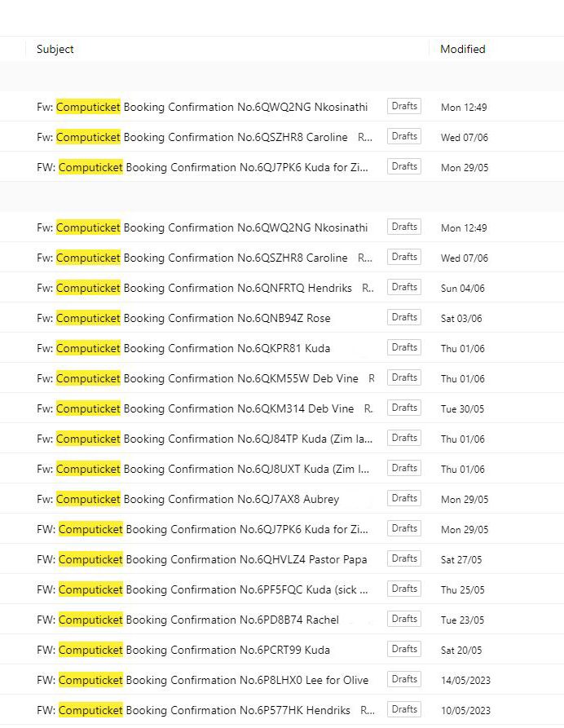This screenshot has height=728, width=564.
Task: Open email No.6PF5FQC Kuda
Action: (202, 589)
